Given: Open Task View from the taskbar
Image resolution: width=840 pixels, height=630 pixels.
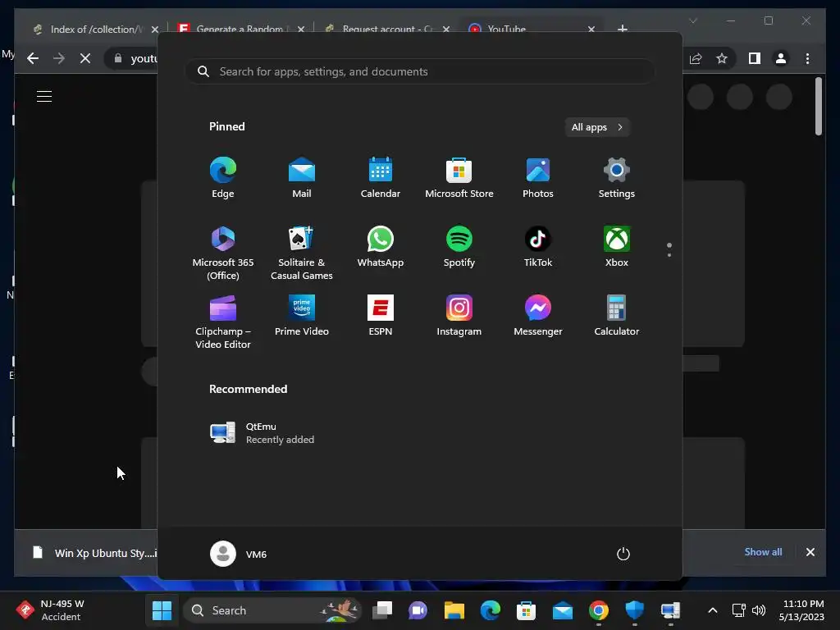Looking at the screenshot, I should pos(382,610).
